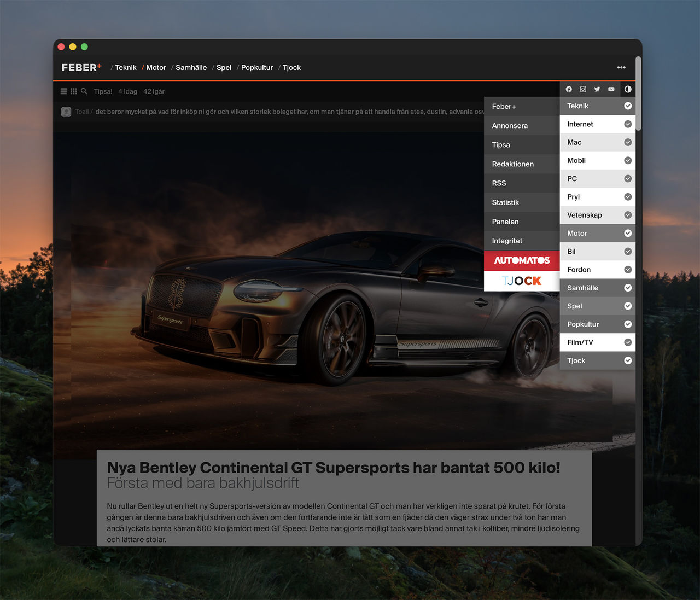Expand the Teknik category group header
Image resolution: width=700 pixels, height=600 pixels.
click(x=578, y=106)
